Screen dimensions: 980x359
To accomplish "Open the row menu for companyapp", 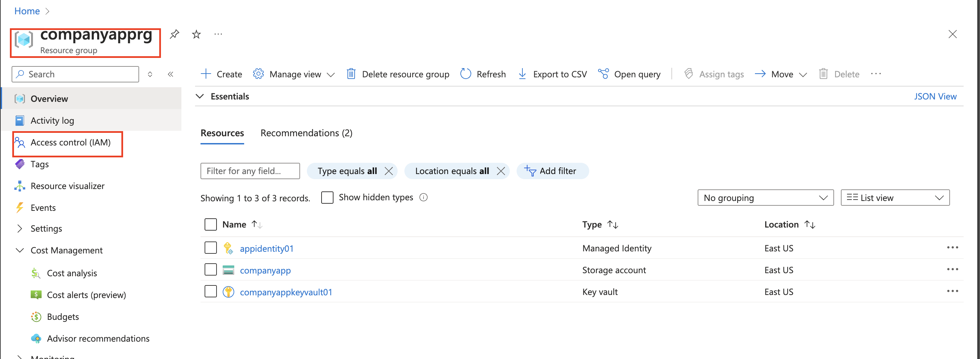I will point(952,270).
